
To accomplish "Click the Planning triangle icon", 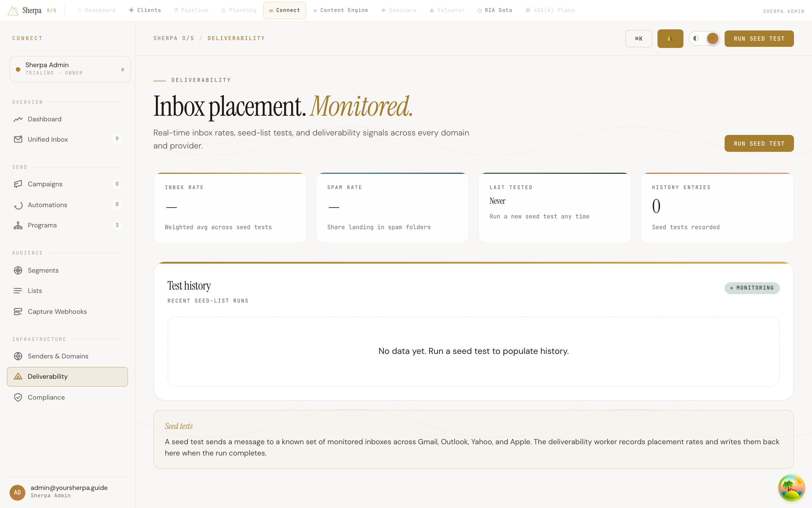I will [224, 10].
